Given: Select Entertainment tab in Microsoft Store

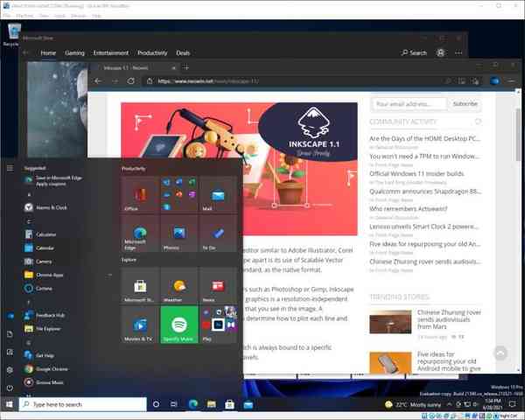Looking at the screenshot, I should coord(111,52).
